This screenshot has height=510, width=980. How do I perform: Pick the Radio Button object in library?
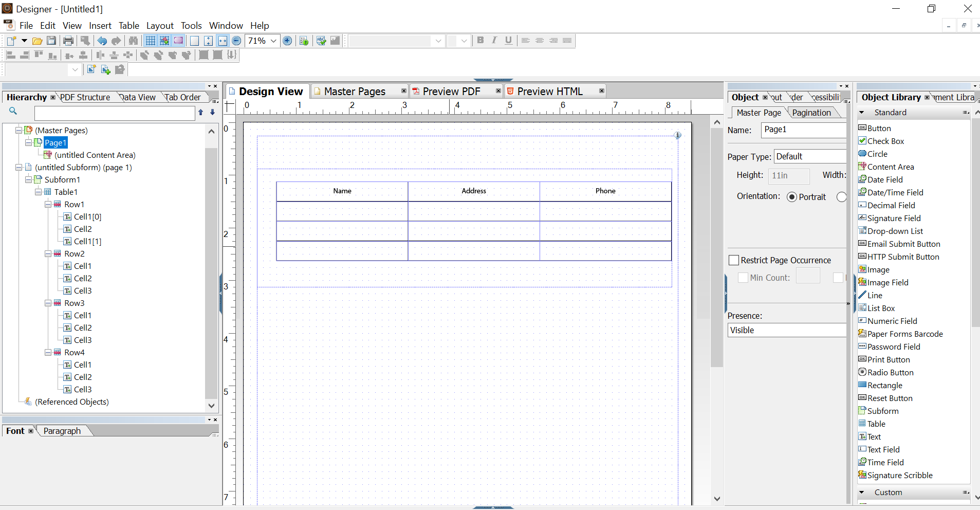click(886, 372)
